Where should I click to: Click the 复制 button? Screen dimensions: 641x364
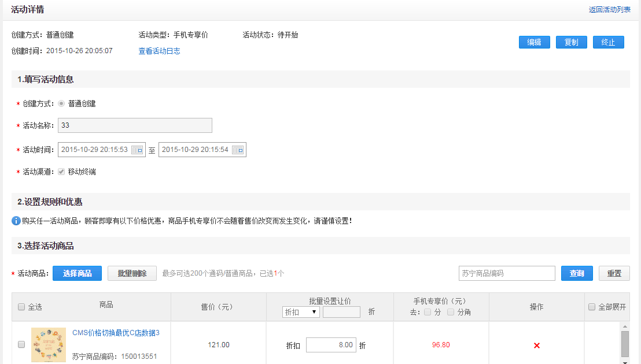click(572, 42)
